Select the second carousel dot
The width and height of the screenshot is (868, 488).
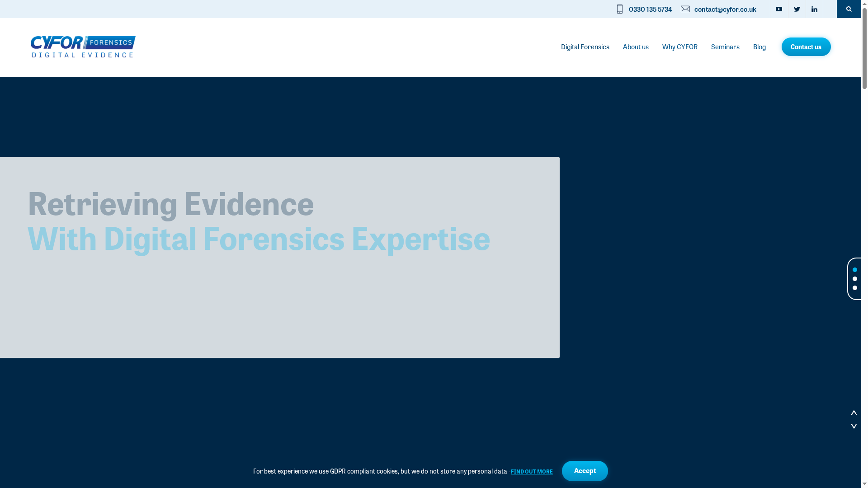click(x=855, y=279)
